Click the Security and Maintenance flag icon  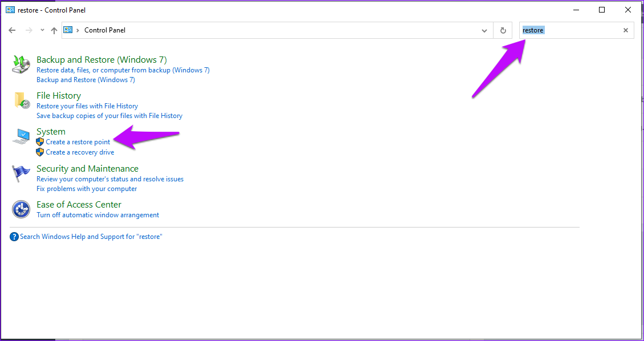coord(21,174)
